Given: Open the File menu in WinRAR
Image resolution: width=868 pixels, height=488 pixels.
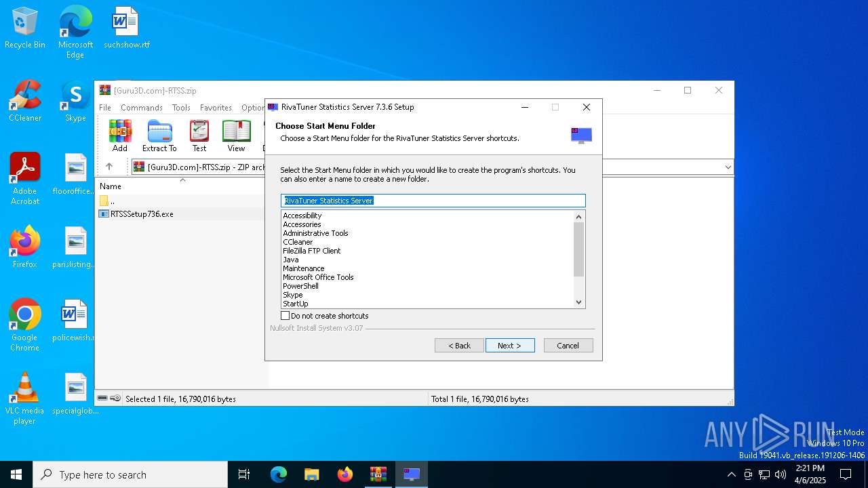Looking at the screenshot, I should (105, 108).
